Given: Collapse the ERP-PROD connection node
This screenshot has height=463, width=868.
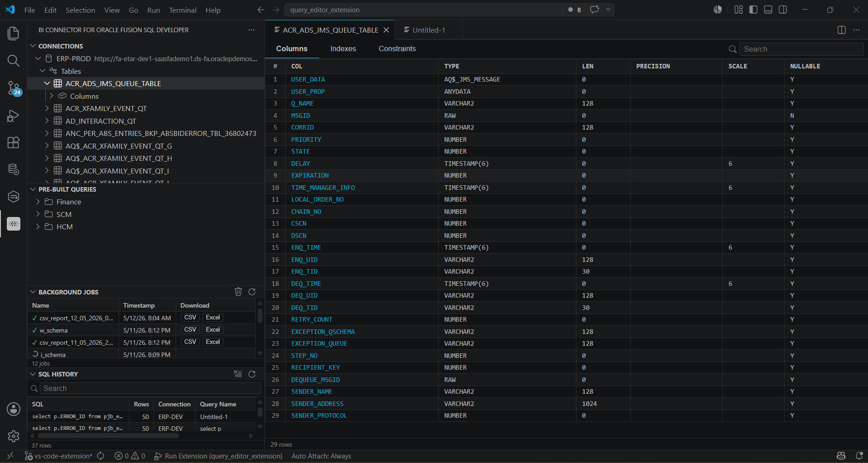Looking at the screenshot, I should click(x=38, y=58).
